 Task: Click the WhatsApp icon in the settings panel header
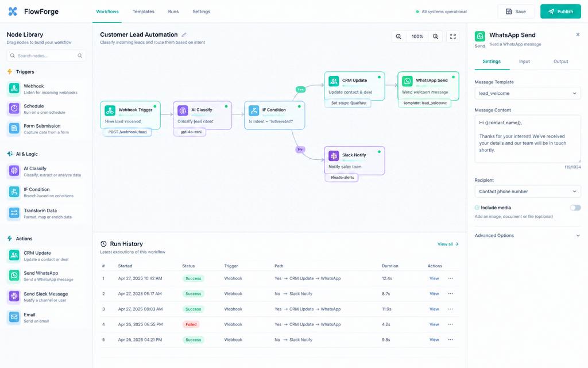click(x=480, y=36)
